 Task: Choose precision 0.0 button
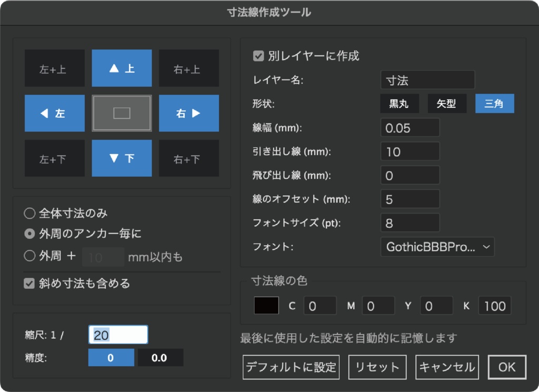tap(160, 358)
